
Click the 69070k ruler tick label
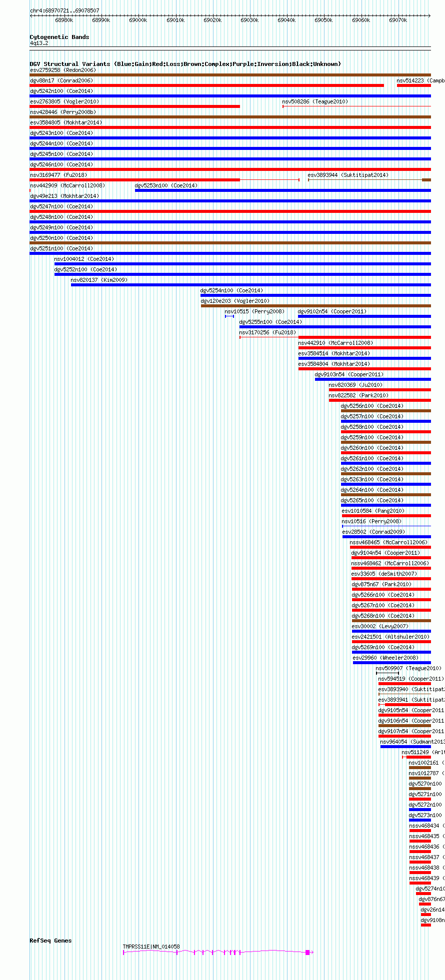[x=398, y=20]
